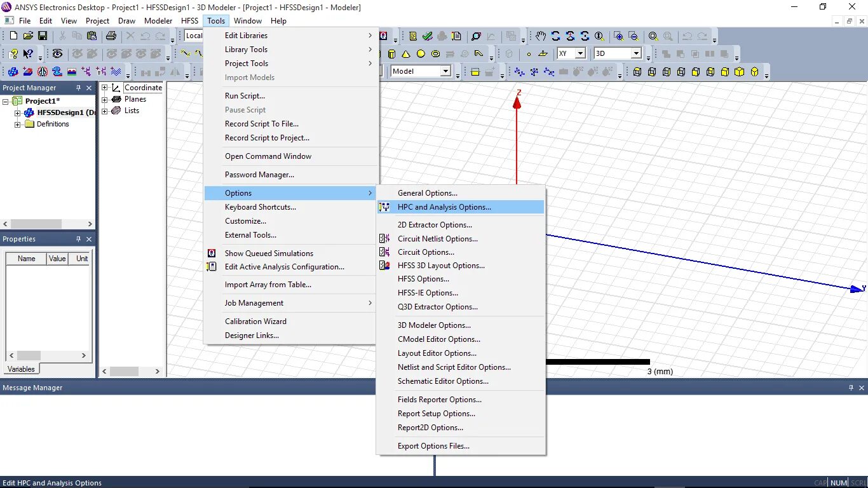Select Fields Reporter Options entry
The image size is (868, 488).
tap(461, 400)
